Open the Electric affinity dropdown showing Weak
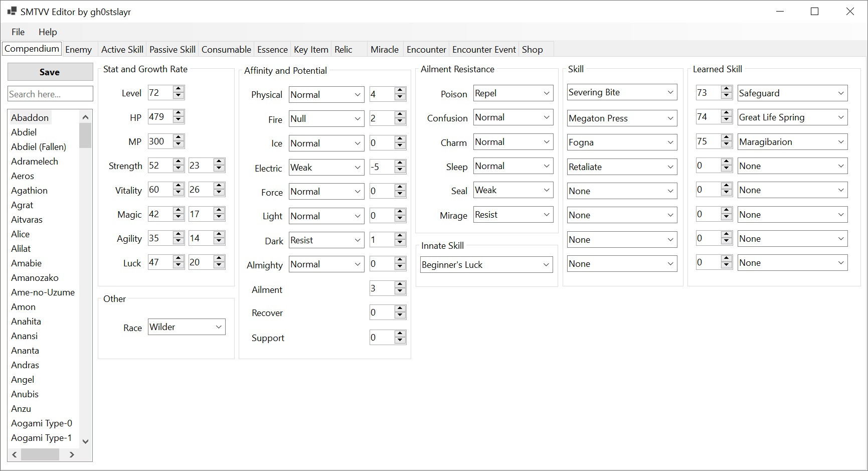 click(x=326, y=167)
